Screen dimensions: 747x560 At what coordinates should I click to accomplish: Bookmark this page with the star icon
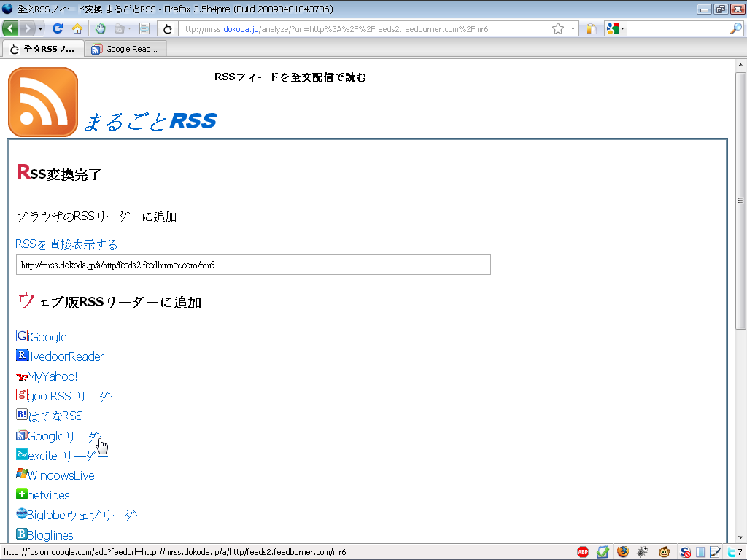558,29
